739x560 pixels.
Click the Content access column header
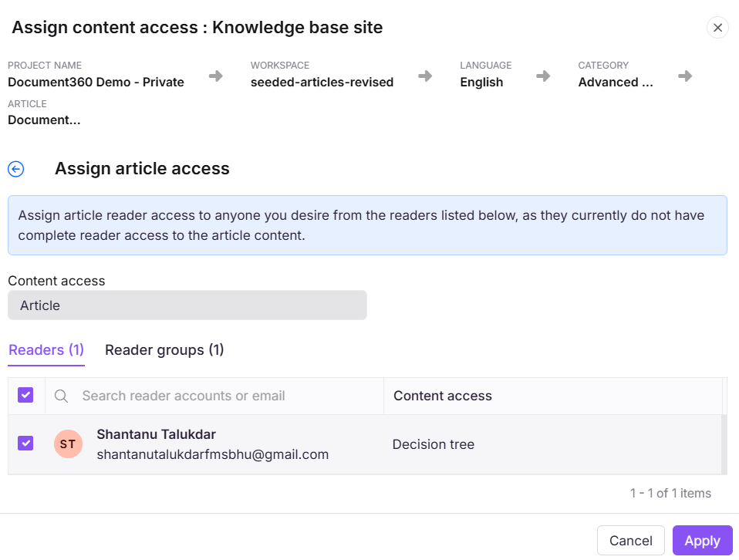[443, 396]
